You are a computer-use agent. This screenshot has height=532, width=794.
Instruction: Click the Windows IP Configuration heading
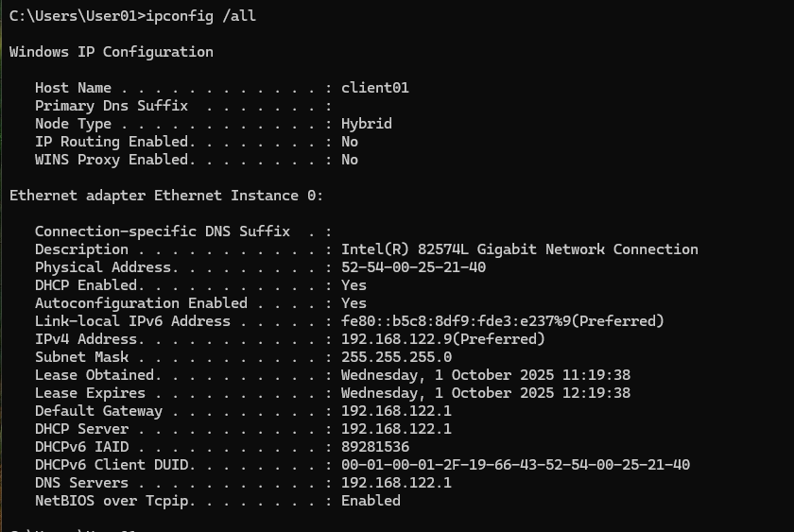(112, 52)
